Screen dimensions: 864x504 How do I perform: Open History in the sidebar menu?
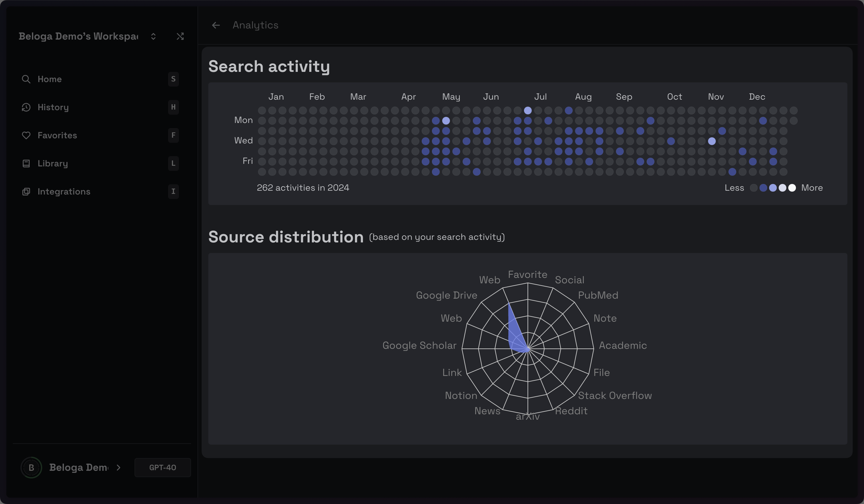[53, 107]
